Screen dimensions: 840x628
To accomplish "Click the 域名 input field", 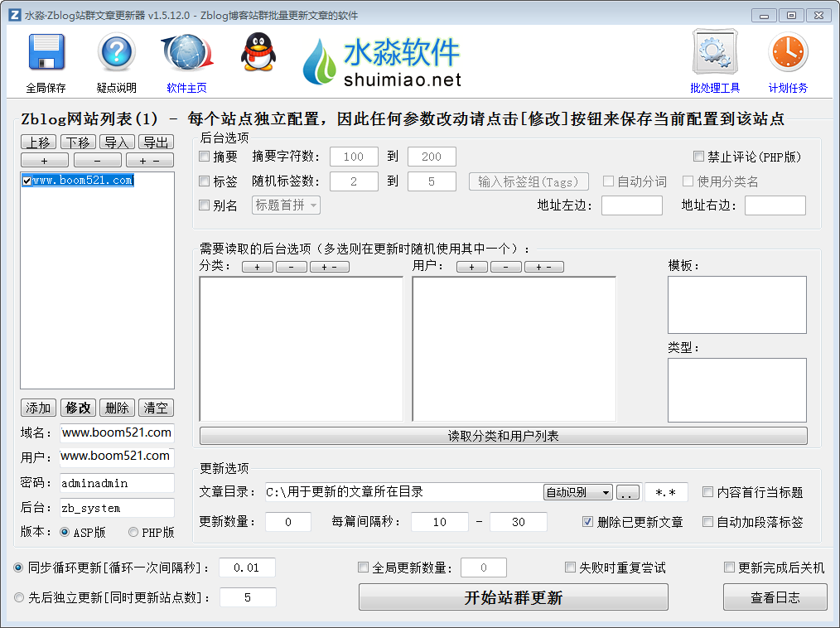I will (117, 432).
